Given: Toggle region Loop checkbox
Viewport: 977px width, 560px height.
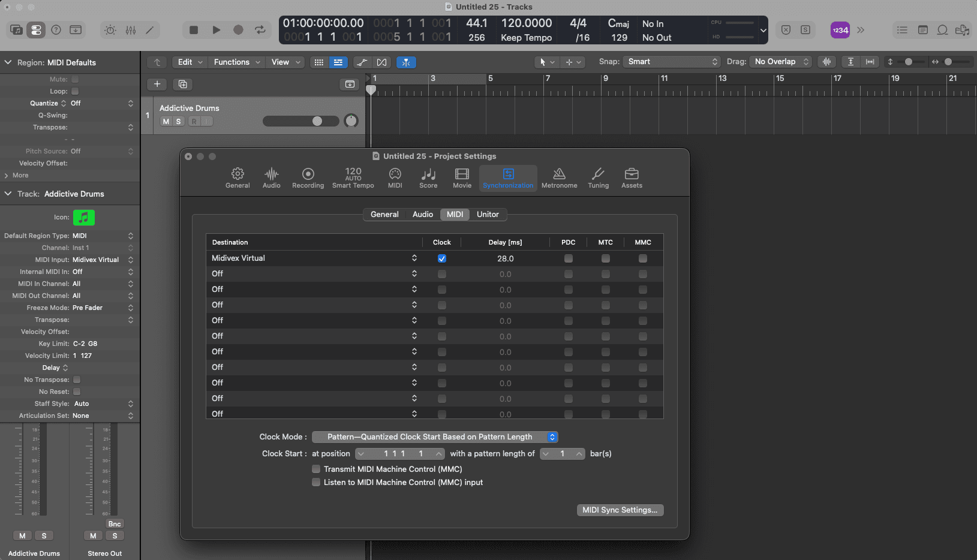Looking at the screenshot, I should click(x=75, y=91).
